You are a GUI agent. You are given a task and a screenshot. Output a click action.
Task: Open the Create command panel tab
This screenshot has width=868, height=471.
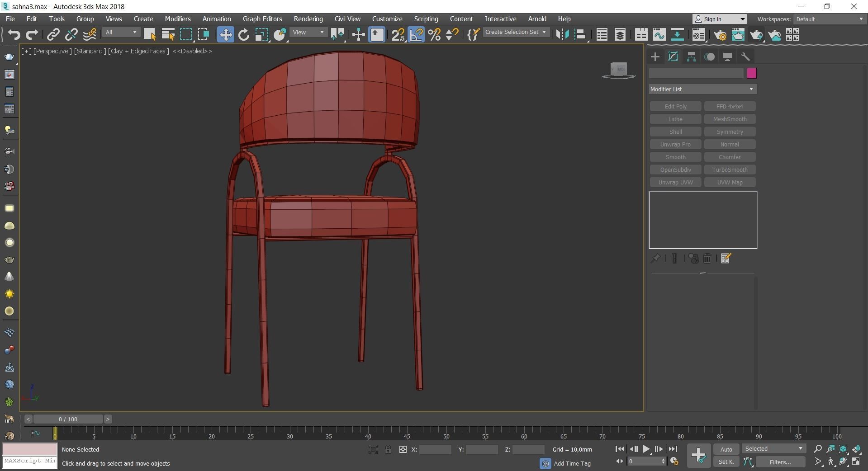[655, 57]
